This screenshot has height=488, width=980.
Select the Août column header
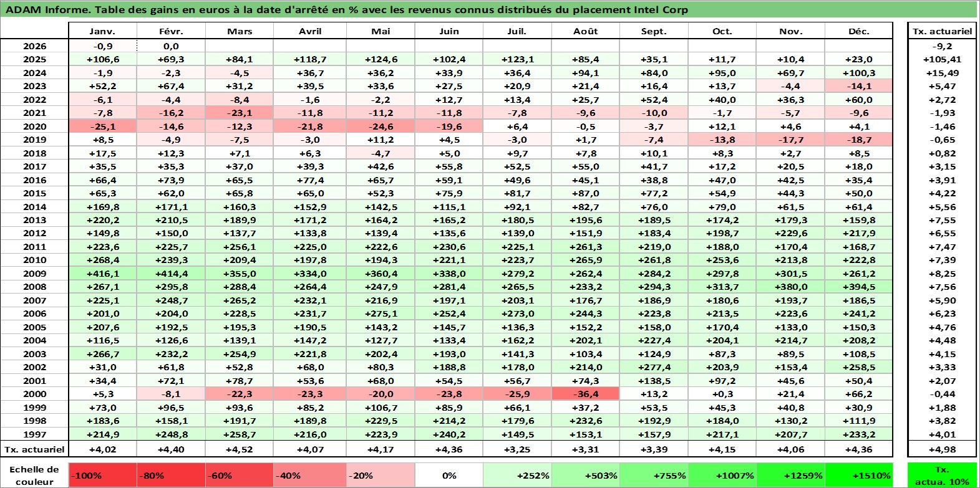tap(585, 31)
